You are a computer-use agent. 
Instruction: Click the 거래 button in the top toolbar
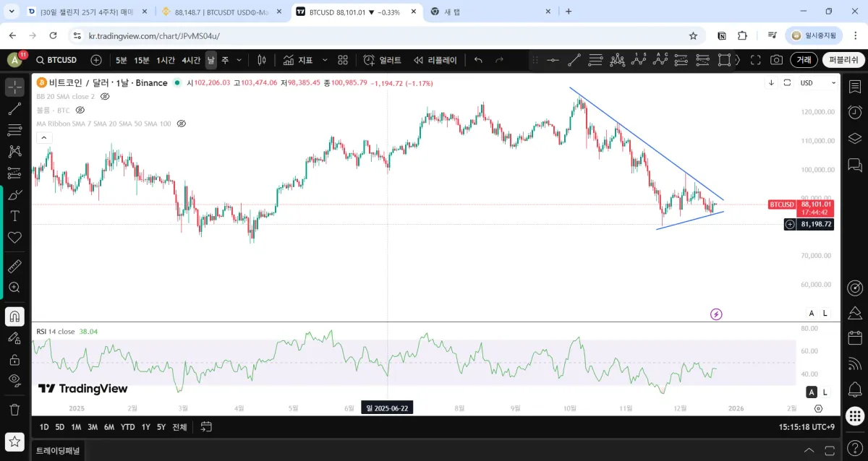[804, 61]
